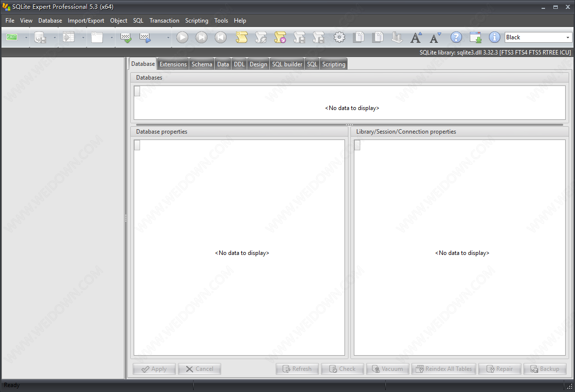Click the Vacuum button
The image size is (575, 392).
388,369
